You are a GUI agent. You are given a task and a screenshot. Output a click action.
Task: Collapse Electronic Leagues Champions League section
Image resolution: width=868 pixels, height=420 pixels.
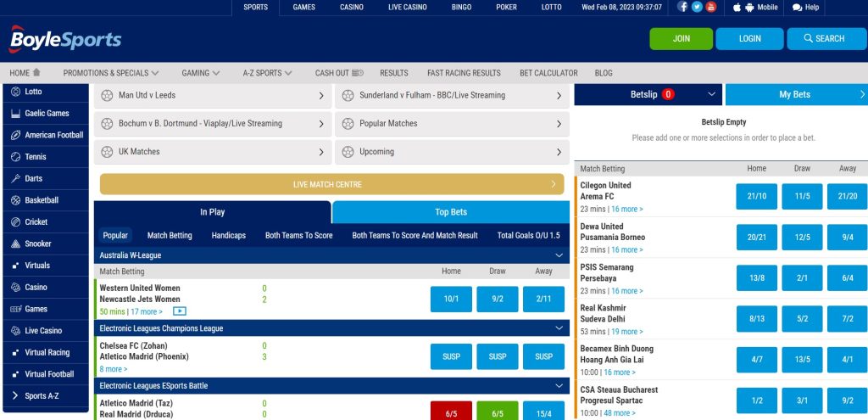[x=559, y=328]
